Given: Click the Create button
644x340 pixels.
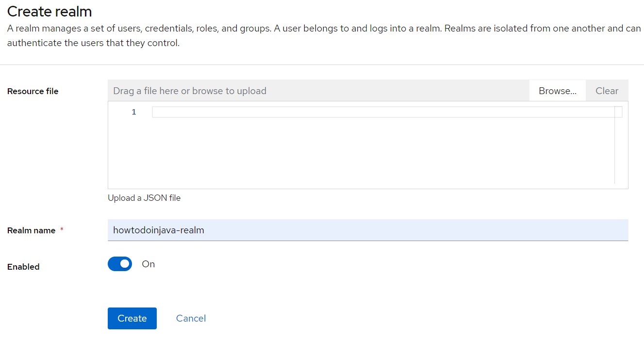Looking at the screenshot, I should pos(132,318).
